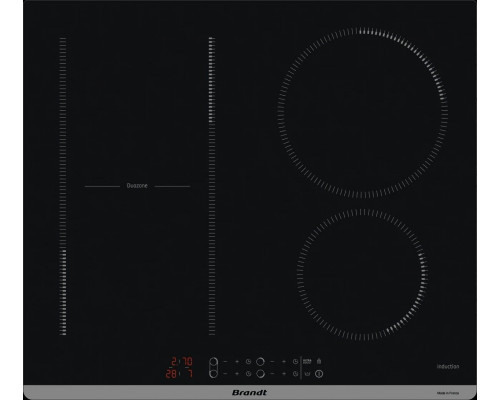The height and width of the screenshot is (400, 500).
Task: Increase power with lower-left plus key
Action: (237, 374)
